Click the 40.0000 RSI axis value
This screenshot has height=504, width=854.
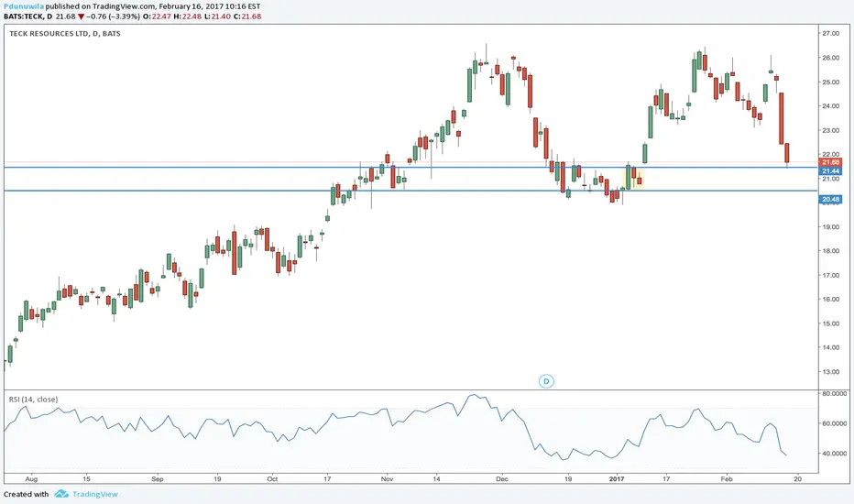[834, 454]
